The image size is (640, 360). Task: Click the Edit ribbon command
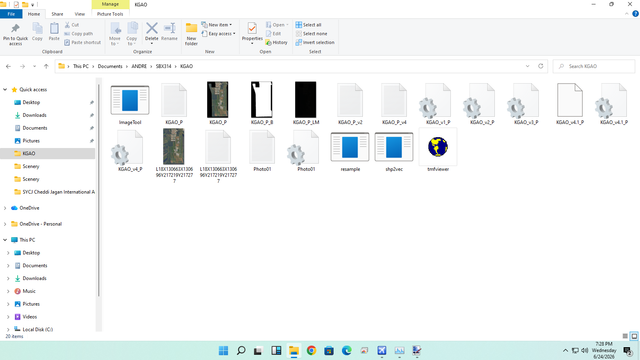pos(273,34)
